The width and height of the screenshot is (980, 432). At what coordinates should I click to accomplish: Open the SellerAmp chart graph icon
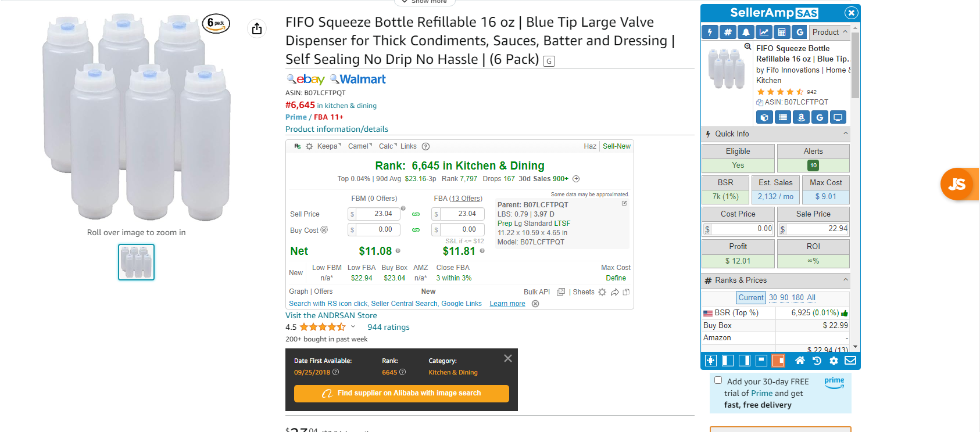[764, 33]
